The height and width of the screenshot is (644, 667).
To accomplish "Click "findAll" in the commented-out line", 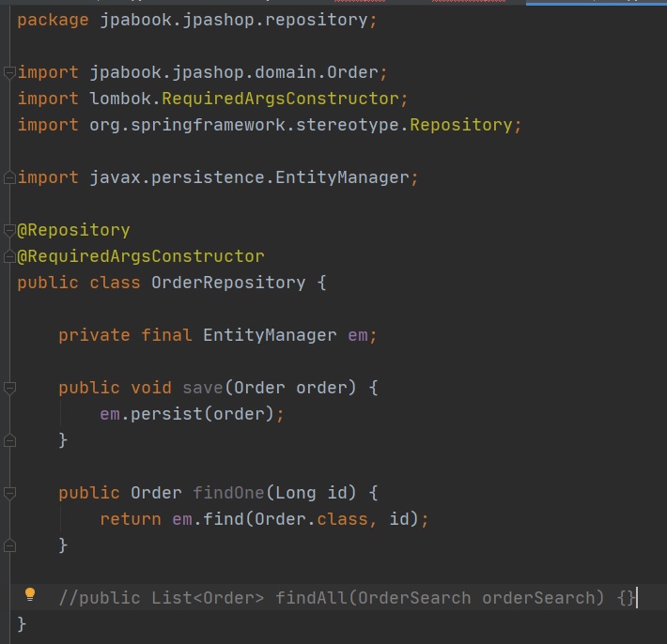I will click(311, 598).
